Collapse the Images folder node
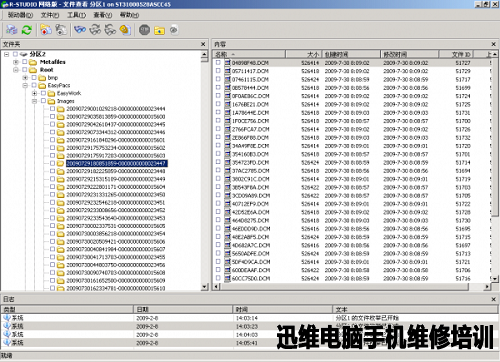This screenshot has width=500, height=362. [x=34, y=101]
